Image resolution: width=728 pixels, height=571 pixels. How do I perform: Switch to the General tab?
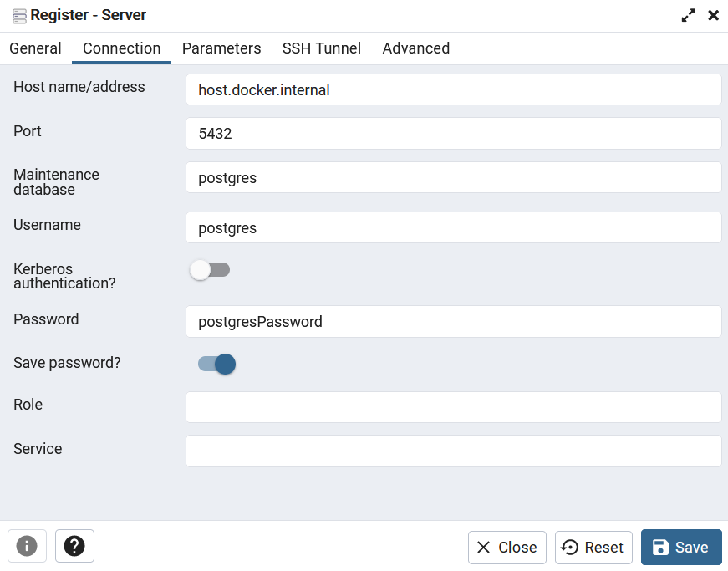coord(35,48)
